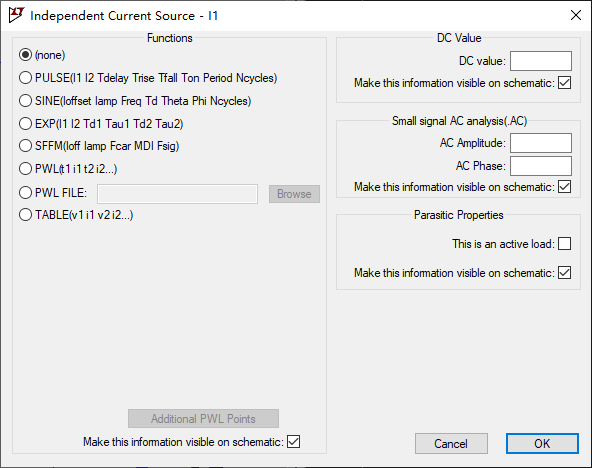Click the OK button
Viewport: 592px width, 468px height.
coord(542,443)
